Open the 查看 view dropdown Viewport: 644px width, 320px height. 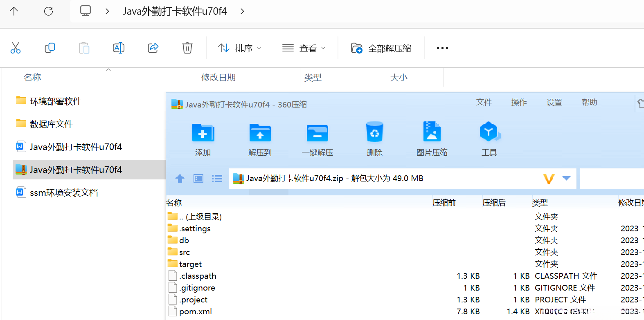click(x=304, y=48)
